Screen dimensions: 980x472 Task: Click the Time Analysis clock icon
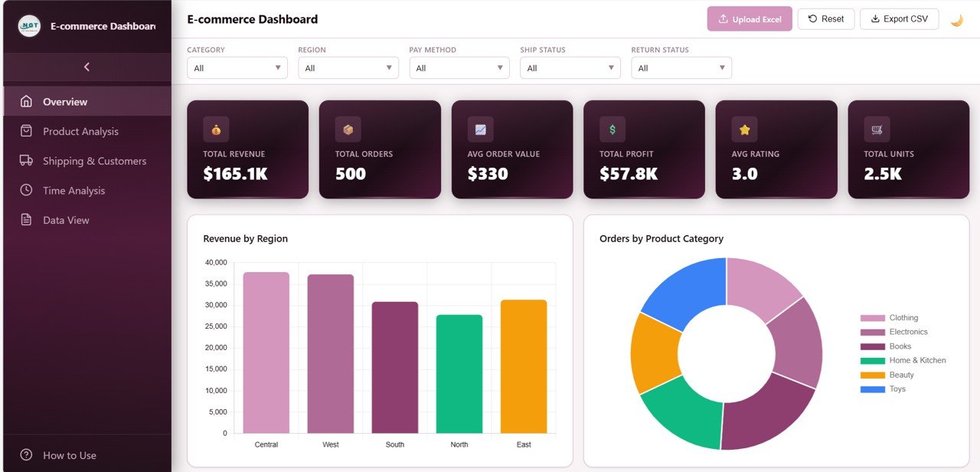(x=27, y=190)
